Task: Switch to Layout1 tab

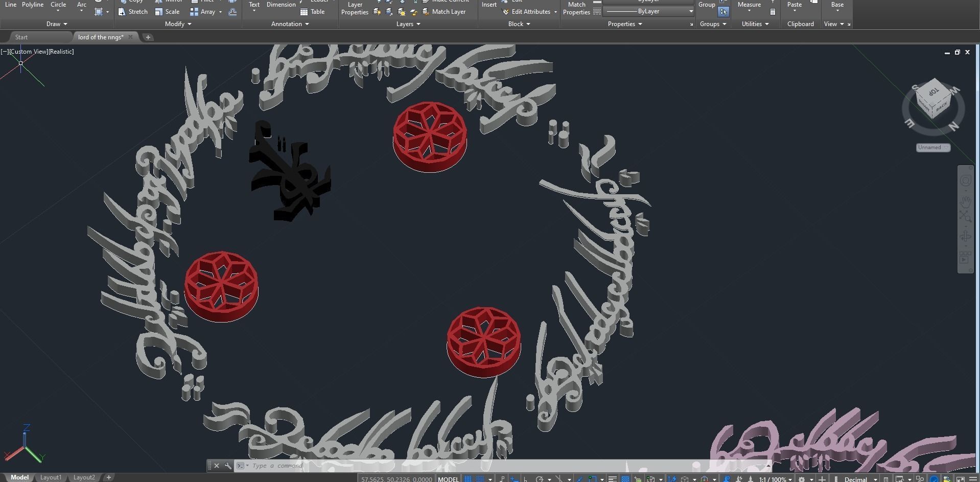Action: [x=51, y=477]
